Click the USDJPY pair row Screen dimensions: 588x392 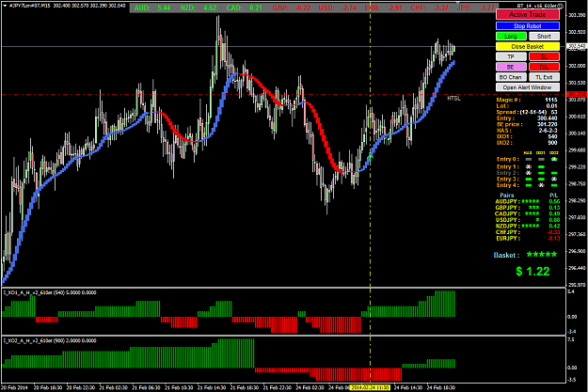click(528, 220)
